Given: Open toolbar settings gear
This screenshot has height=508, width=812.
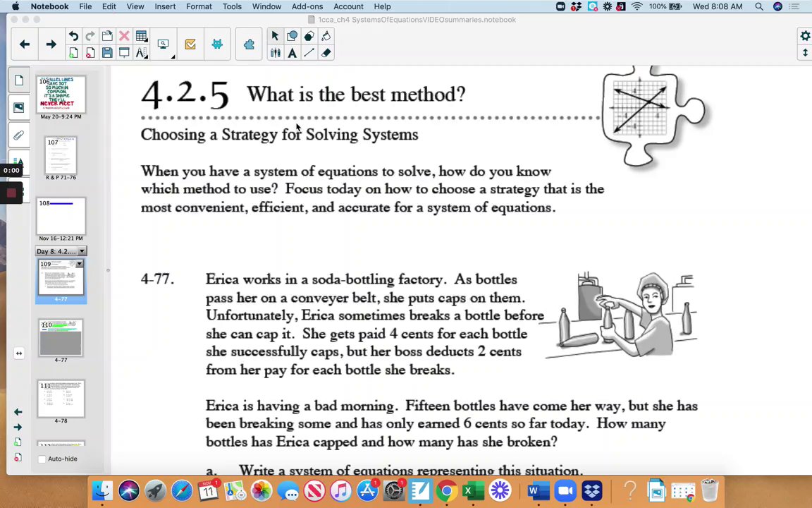Looking at the screenshot, I should point(805,36).
